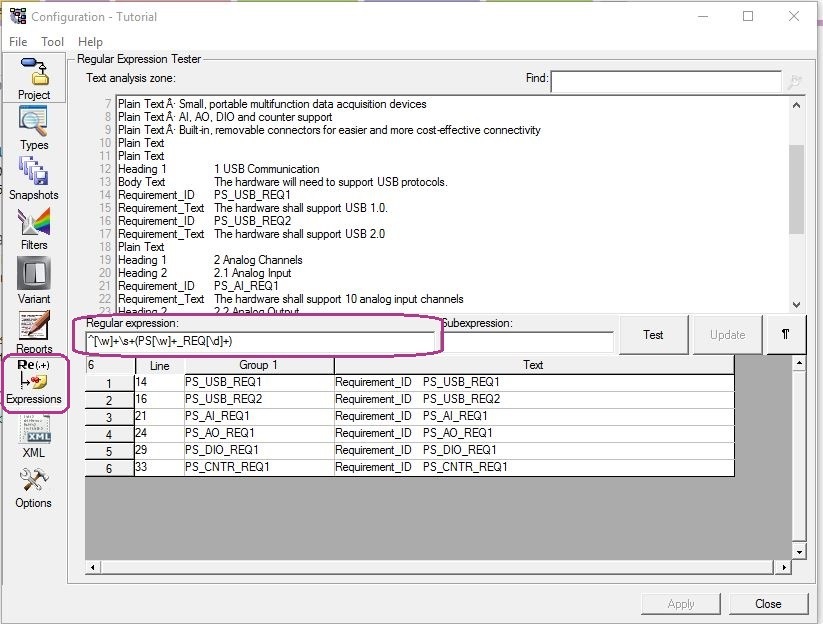Click into the Find input field
The height and width of the screenshot is (624, 823).
(x=666, y=81)
